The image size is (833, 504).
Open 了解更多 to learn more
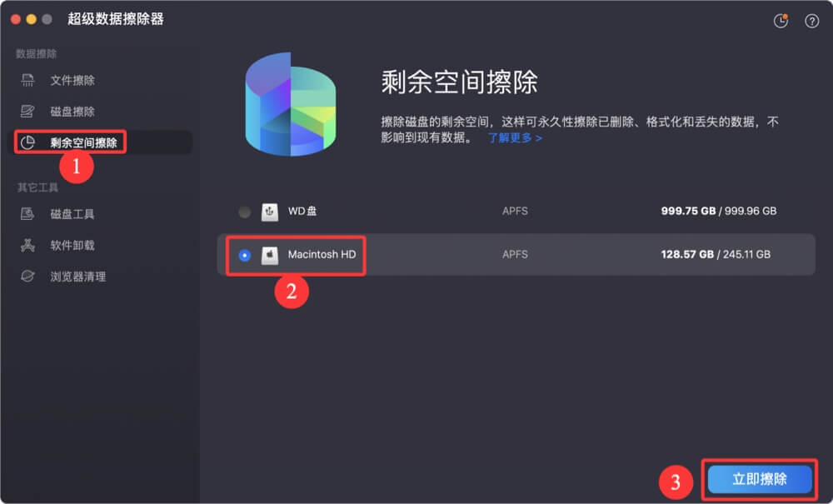point(511,138)
